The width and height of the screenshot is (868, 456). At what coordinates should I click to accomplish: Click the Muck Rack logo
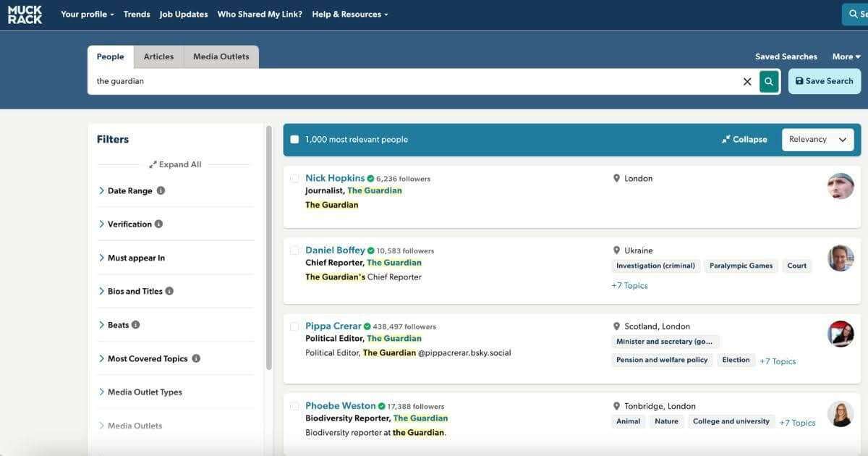[x=24, y=14]
